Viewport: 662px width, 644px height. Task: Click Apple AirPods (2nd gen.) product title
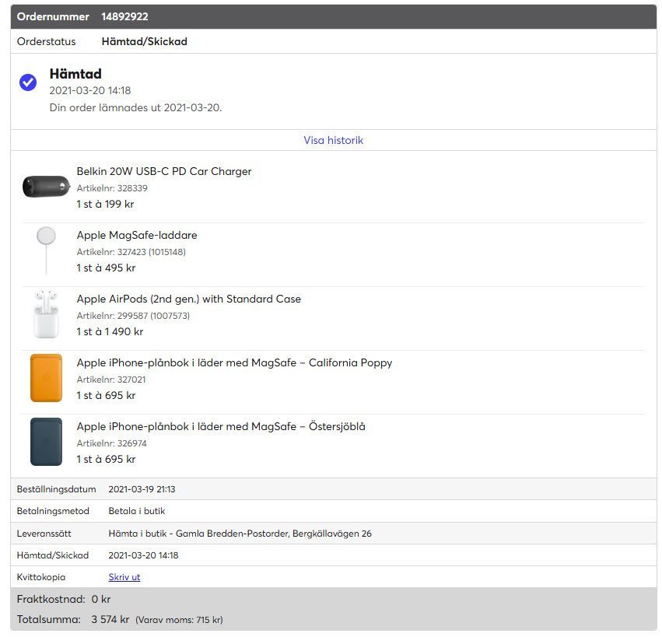click(x=189, y=299)
